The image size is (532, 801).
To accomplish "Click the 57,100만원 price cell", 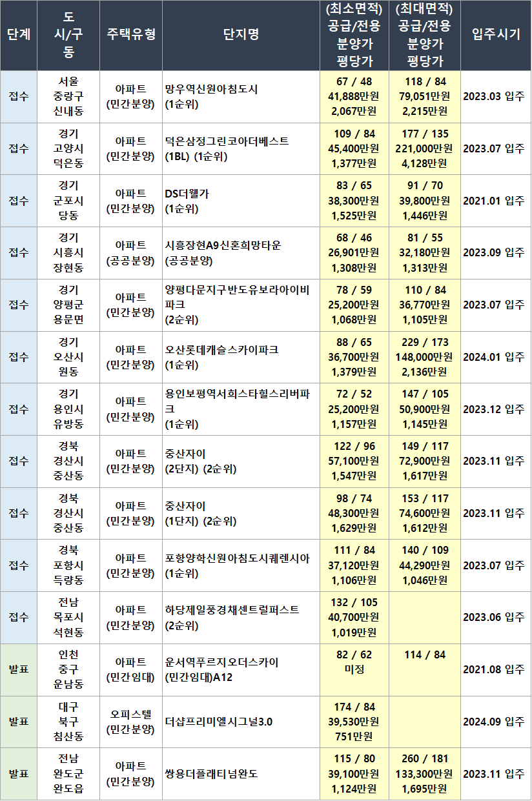I will [354, 461].
